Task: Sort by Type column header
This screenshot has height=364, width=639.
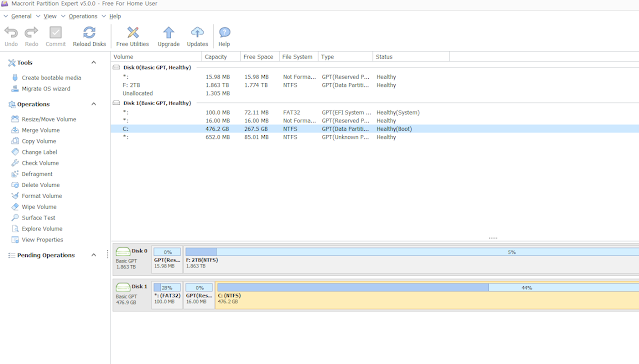Action: point(345,57)
